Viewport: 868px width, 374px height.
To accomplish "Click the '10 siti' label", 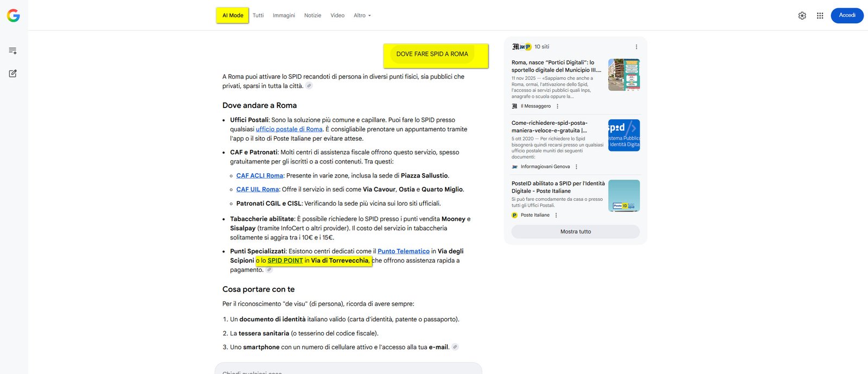I will coord(541,47).
